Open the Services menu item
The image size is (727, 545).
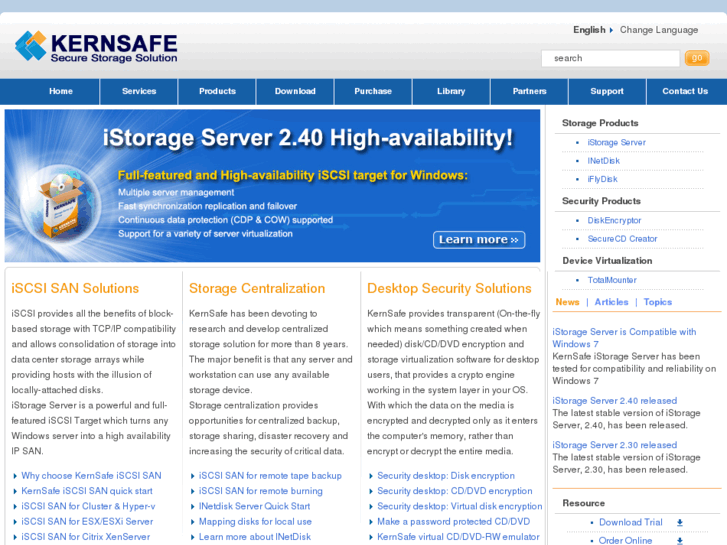[x=139, y=91]
